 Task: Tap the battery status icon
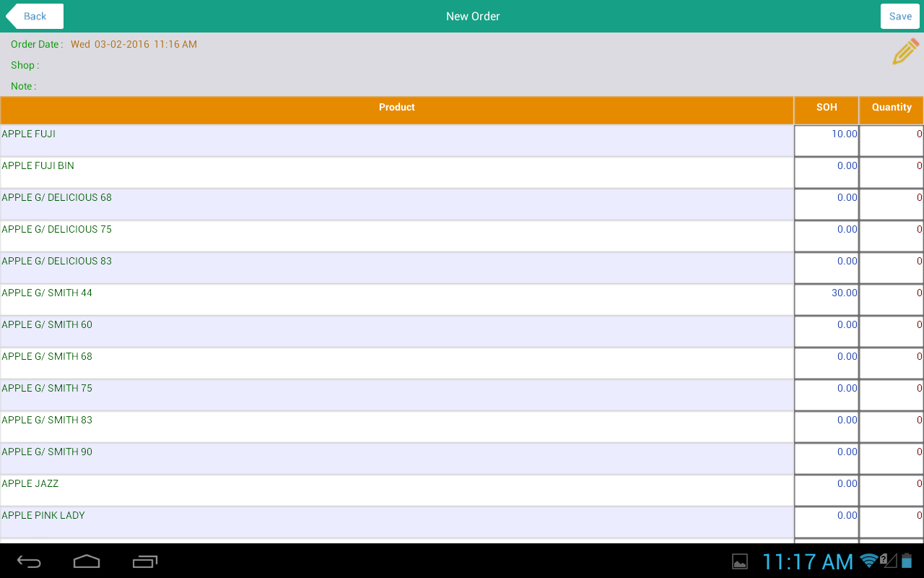click(907, 561)
